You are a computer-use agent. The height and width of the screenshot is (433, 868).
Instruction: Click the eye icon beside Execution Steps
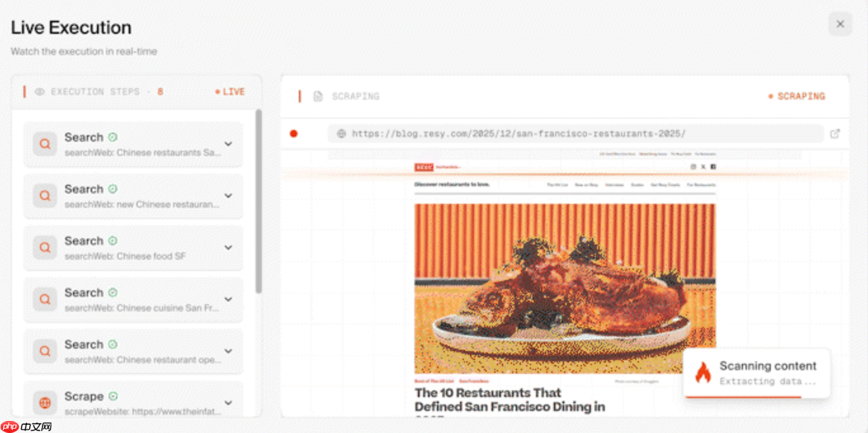click(x=39, y=92)
